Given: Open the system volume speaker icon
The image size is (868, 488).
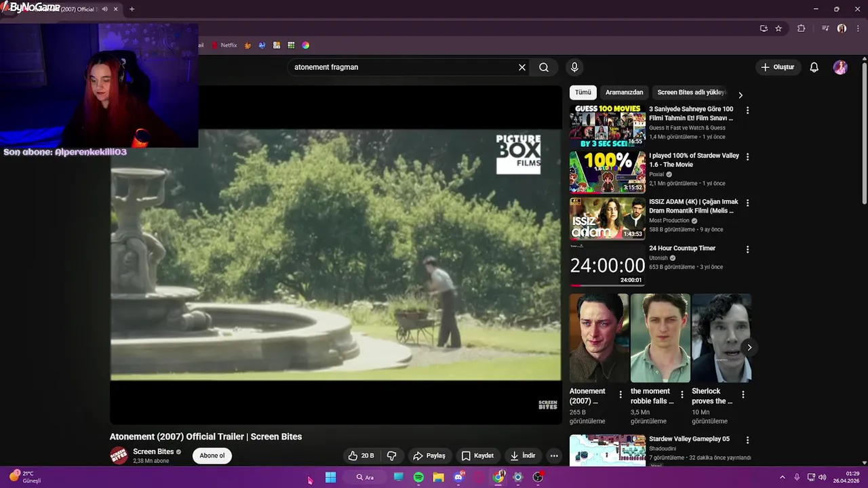Looking at the screenshot, I should coord(823,477).
